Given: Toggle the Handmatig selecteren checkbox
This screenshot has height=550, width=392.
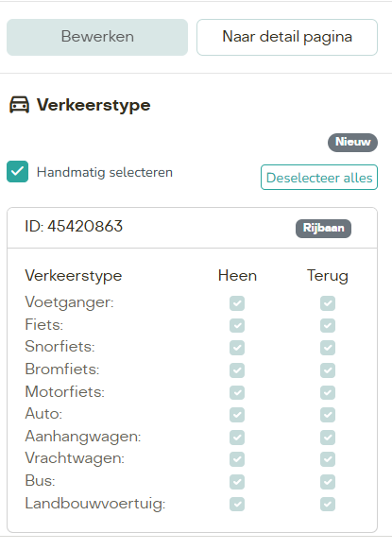Looking at the screenshot, I should click(x=18, y=172).
